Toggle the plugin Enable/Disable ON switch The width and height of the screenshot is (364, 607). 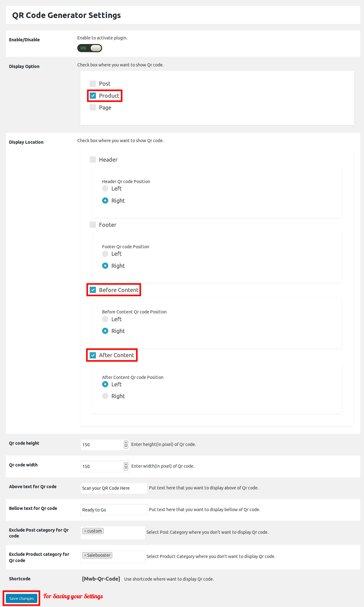(x=90, y=48)
